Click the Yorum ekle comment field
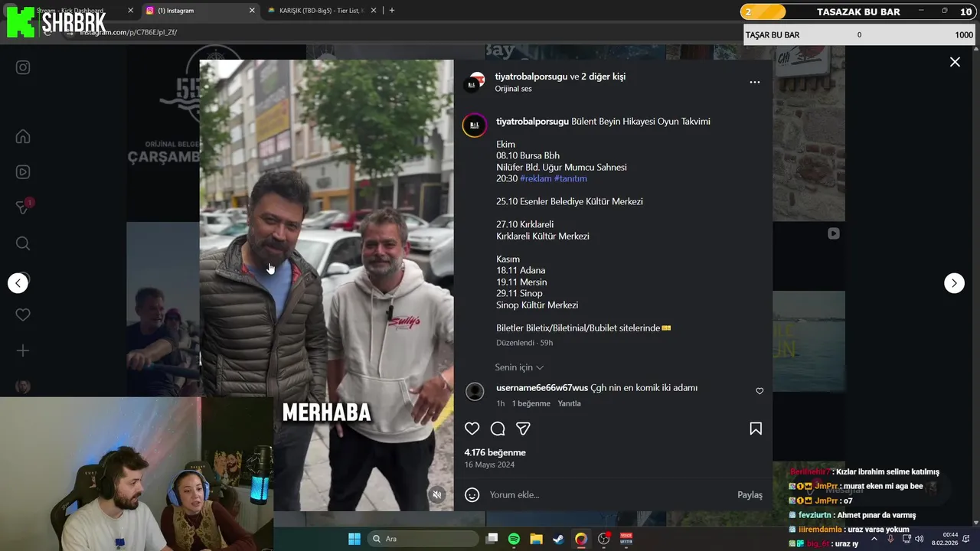 (x=609, y=495)
